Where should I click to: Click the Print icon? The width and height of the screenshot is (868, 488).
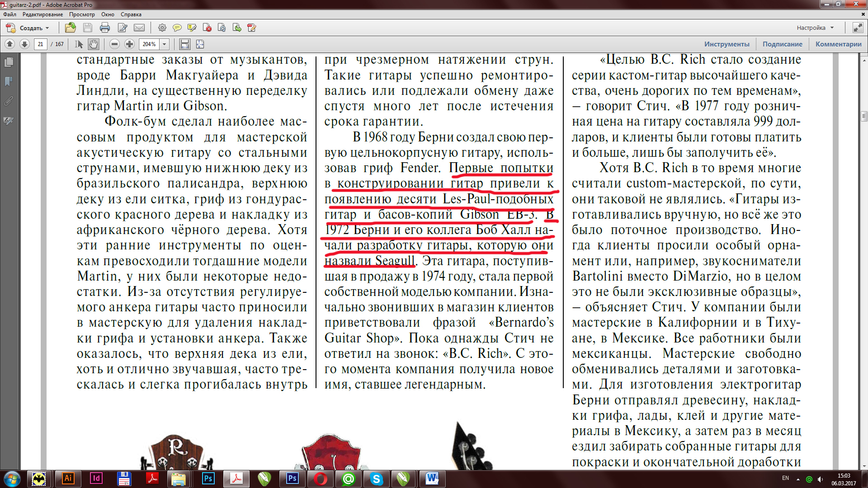(105, 28)
